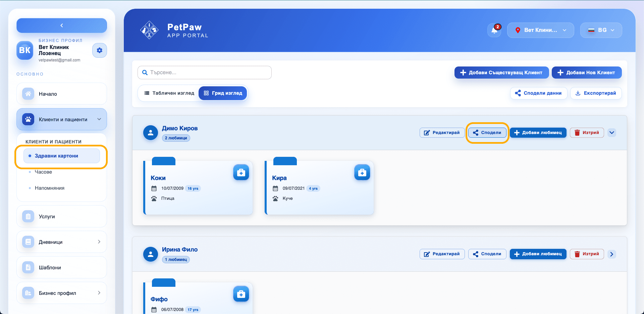
Task: Click Изтрий for Димо Киров
Action: (587, 133)
